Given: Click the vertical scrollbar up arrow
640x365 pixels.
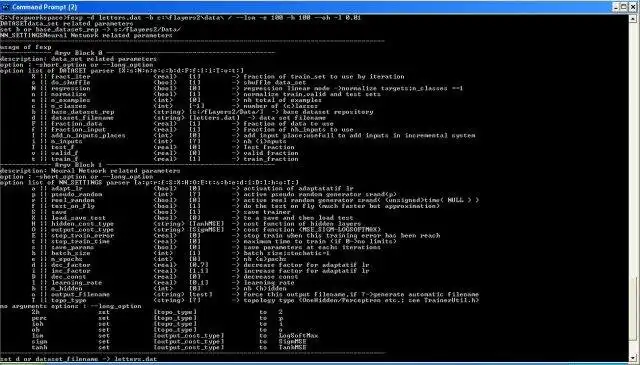Looking at the screenshot, I should point(634,18).
